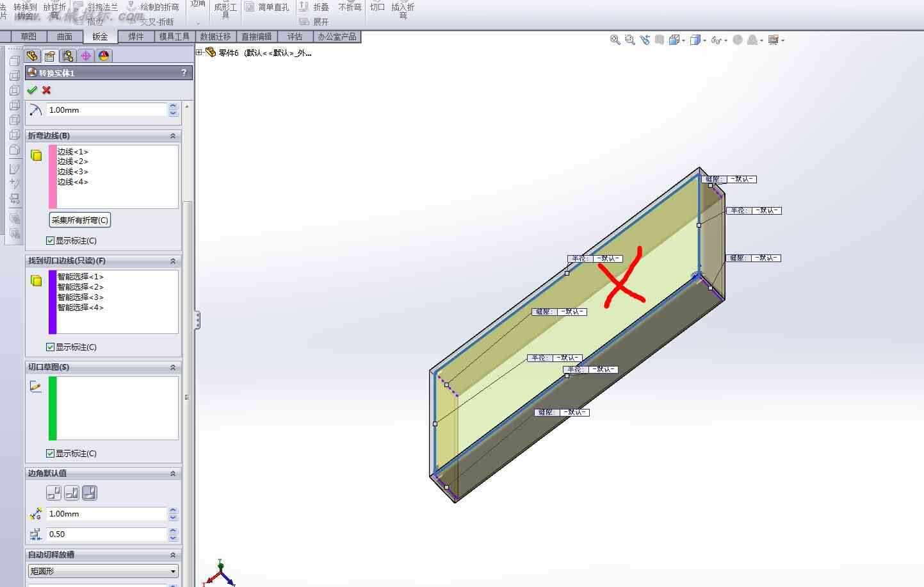Open the FeatureManager design tree tab icon
The width and height of the screenshot is (924, 587).
(x=32, y=56)
